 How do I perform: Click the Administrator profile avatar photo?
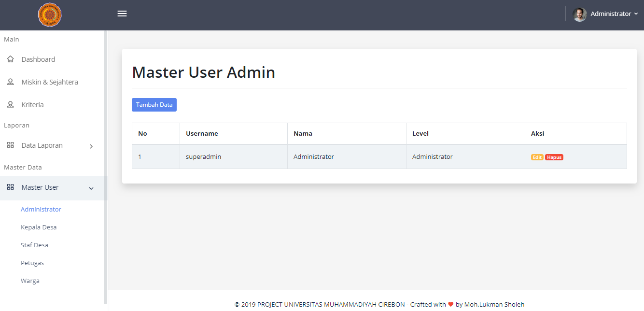pyautogui.click(x=579, y=14)
